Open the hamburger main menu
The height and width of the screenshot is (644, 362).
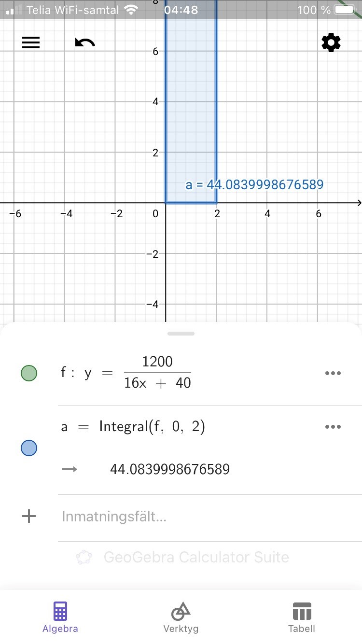(31, 43)
